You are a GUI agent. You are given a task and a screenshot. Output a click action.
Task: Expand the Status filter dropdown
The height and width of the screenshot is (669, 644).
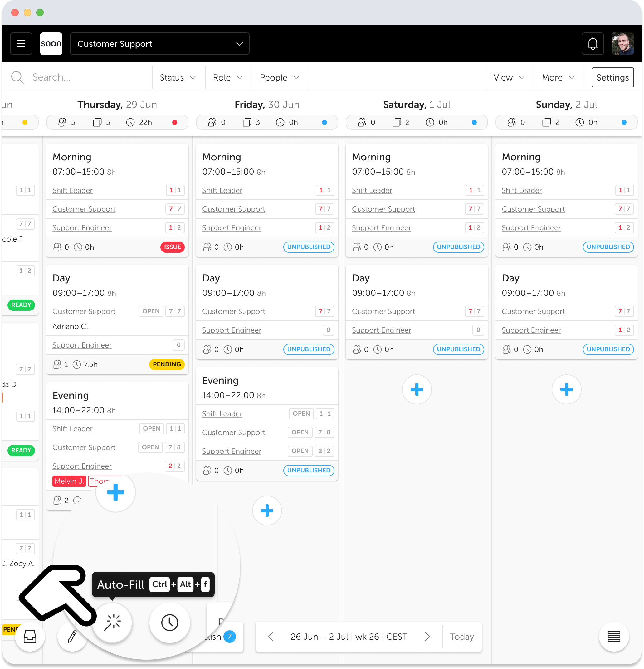pyautogui.click(x=178, y=77)
